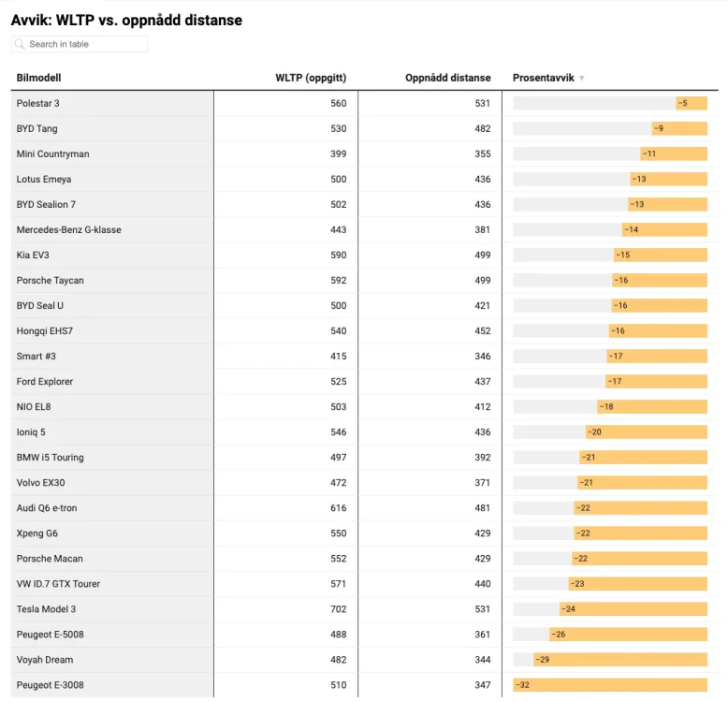Sort by Oppnådd distanse column header

[447, 79]
